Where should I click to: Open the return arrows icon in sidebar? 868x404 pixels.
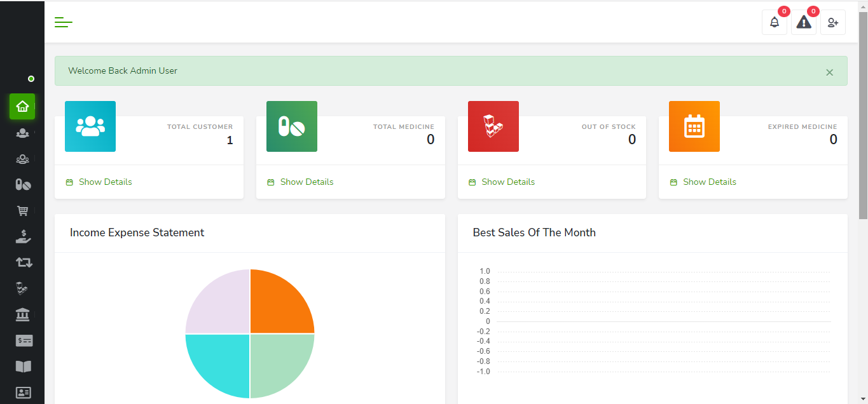click(24, 262)
